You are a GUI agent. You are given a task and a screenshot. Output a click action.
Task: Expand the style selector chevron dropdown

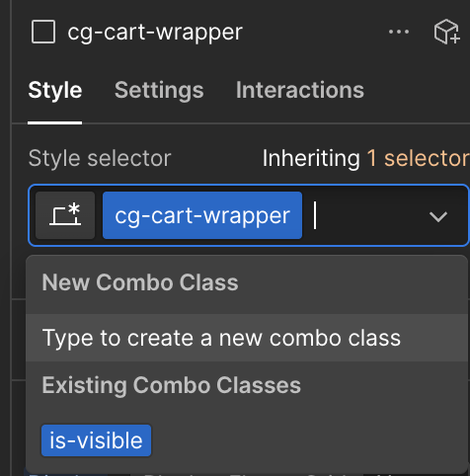click(438, 216)
